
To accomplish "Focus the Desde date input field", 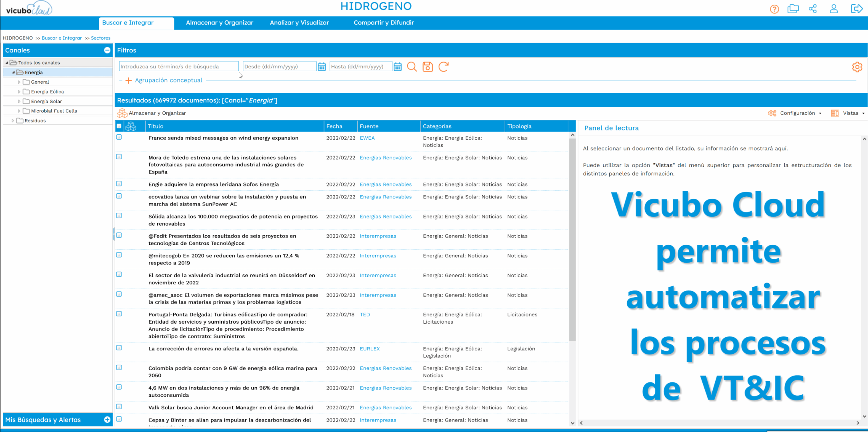I will tap(279, 66).
